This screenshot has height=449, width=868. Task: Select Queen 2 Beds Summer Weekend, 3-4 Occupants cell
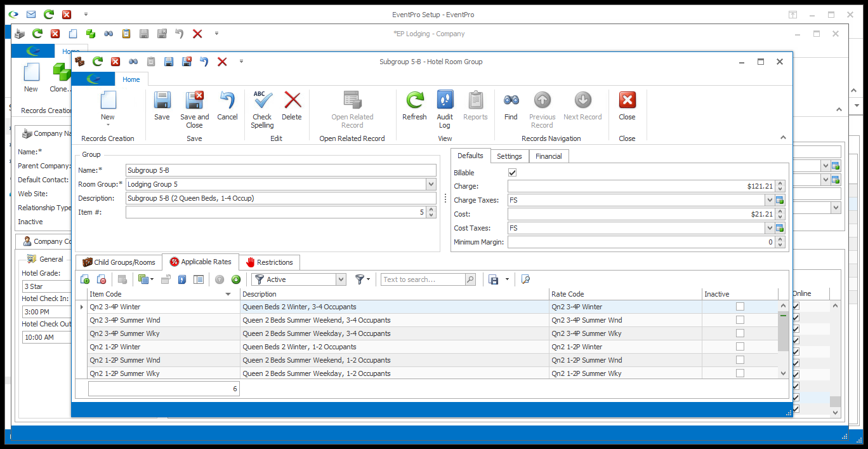point(395,320)
